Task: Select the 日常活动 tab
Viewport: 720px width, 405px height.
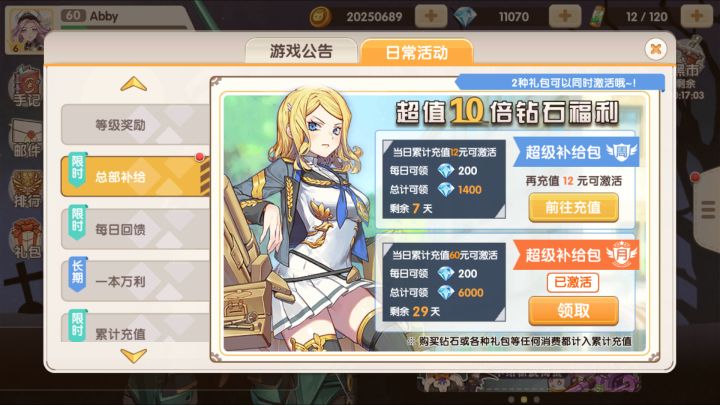Action: click(x=416, y=52)
